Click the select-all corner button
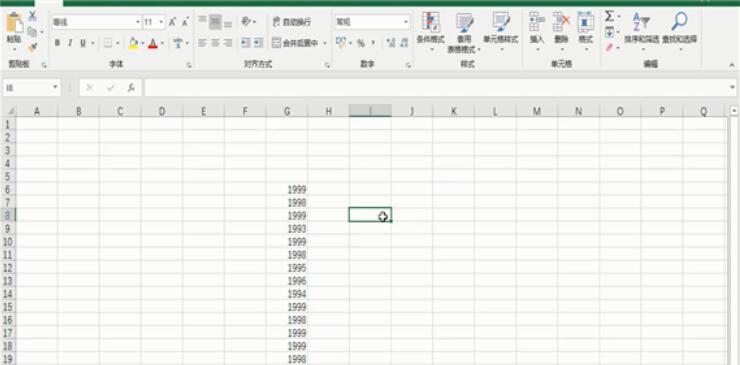The image size is (740, 365). pyautogui.click(x=9, y=111)
